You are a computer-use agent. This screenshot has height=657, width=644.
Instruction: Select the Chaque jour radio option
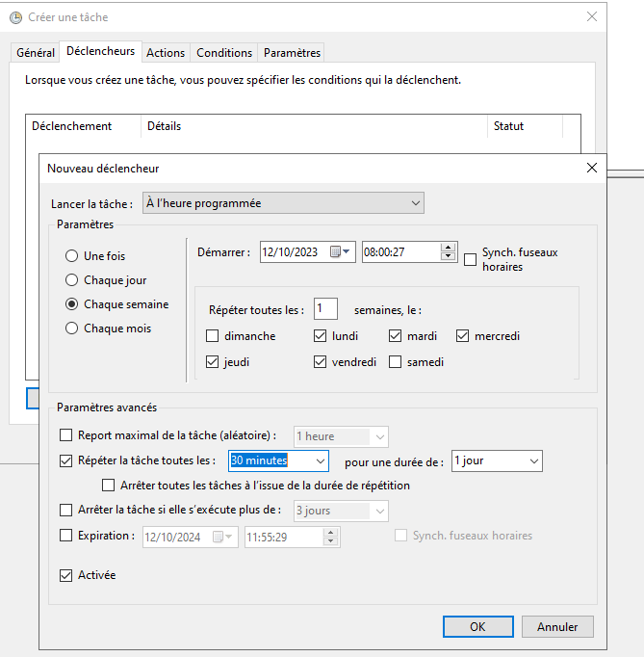pos(71,280)
